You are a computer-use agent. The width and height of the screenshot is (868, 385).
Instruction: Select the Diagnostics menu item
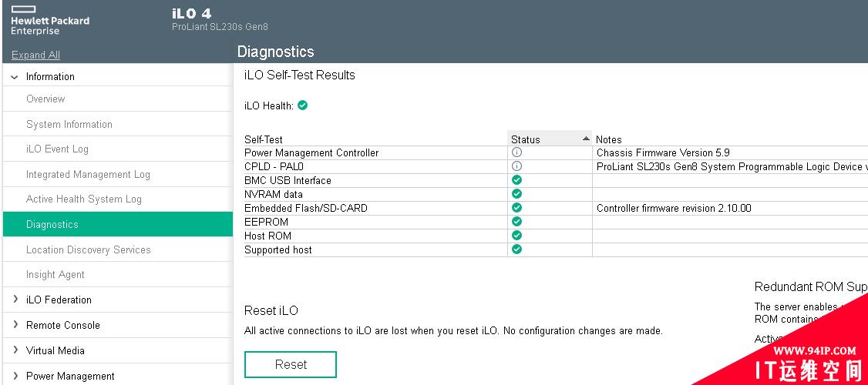[117, 224]
